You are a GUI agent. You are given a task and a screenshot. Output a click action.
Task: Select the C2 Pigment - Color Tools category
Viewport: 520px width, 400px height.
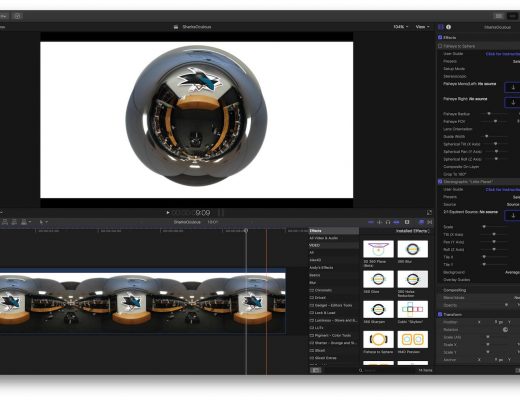(330, 335)
